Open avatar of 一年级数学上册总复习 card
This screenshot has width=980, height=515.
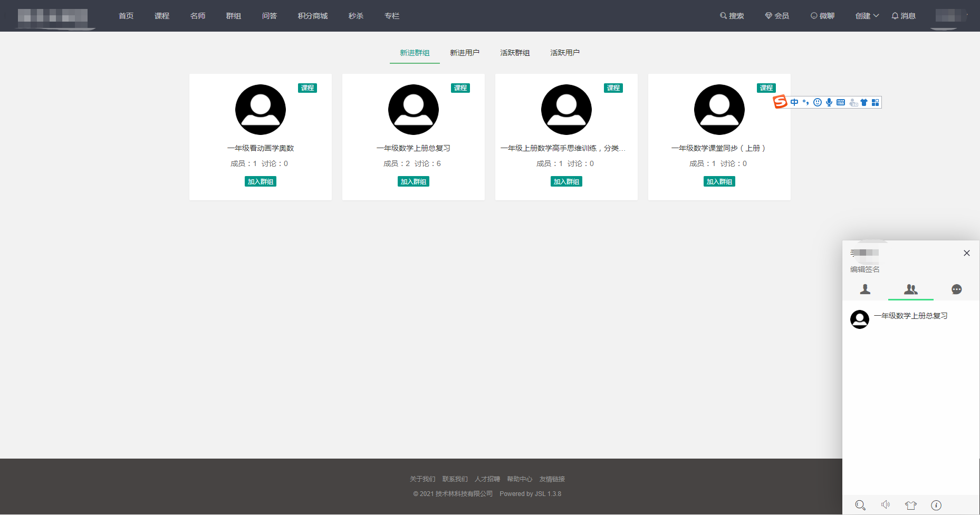pyautogui.click(x=414, y=110)
